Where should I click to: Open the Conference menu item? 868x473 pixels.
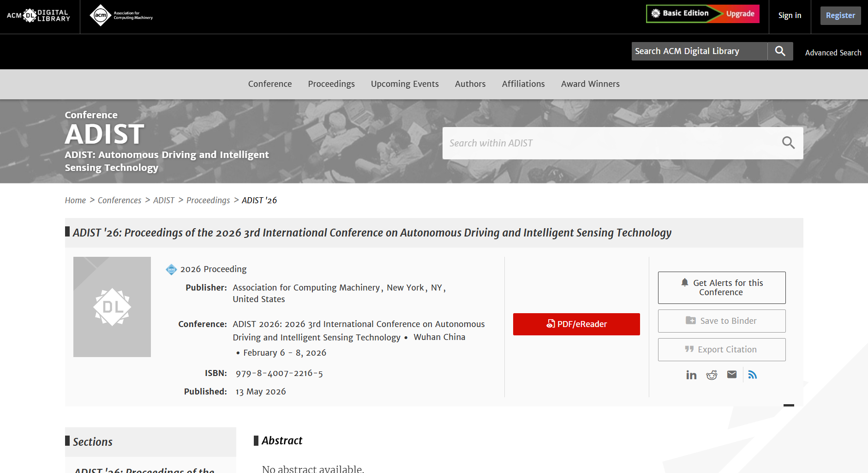coord(270,84)
